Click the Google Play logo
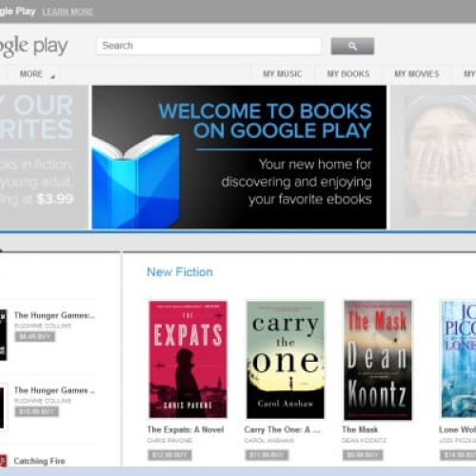This screenshot has height=476, width=476. click(33, 47)
